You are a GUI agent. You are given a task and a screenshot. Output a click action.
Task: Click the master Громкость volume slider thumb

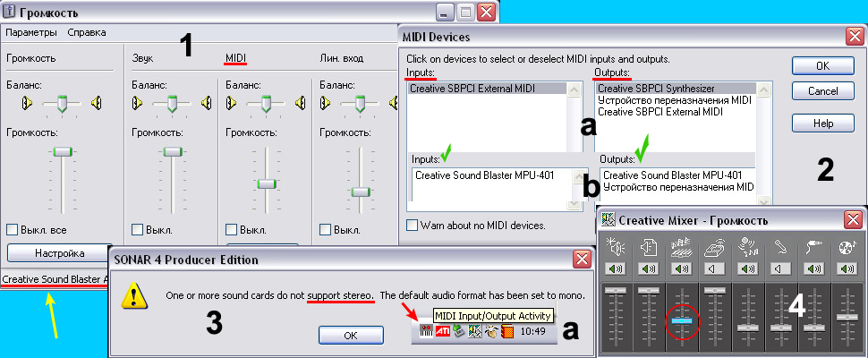pos(63,151)
